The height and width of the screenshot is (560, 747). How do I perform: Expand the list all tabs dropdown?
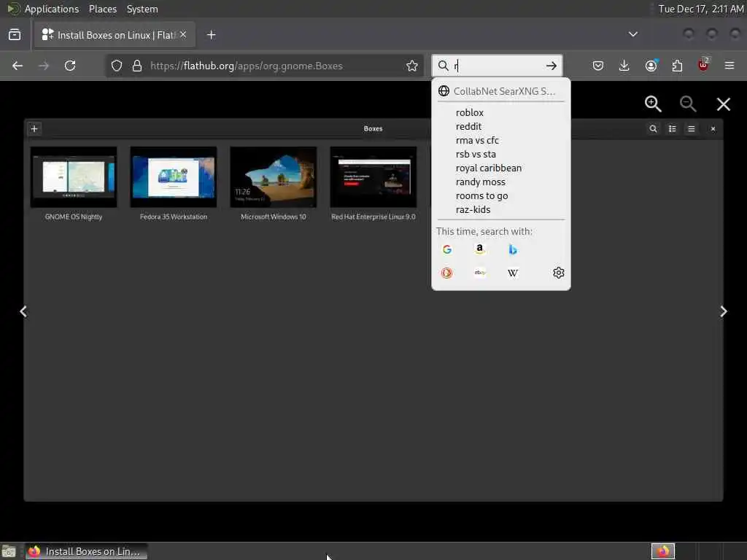click(633, 34)
